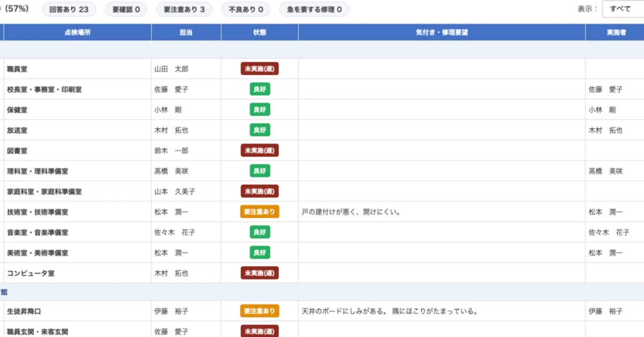644x337 pixels.
Task: Click 良好 badge in 校長室 row
Action: (260, 89)
